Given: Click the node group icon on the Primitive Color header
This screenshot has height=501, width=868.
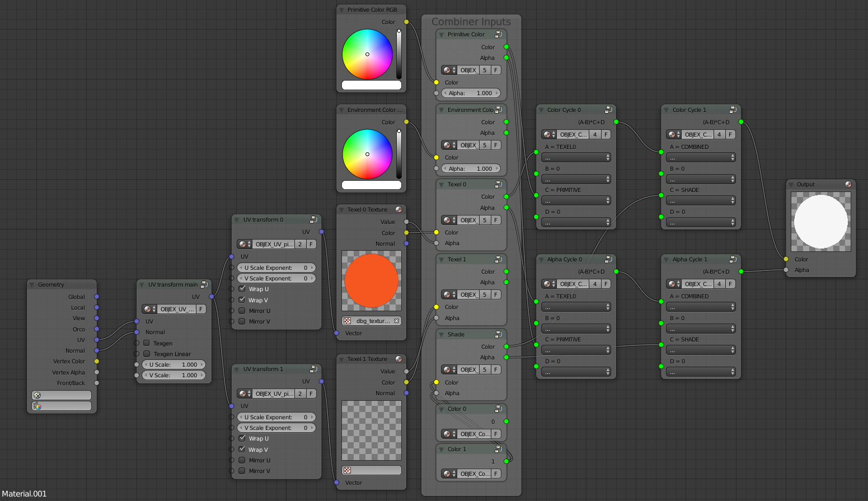Looking at the screenshot, I should click(498, 34).
